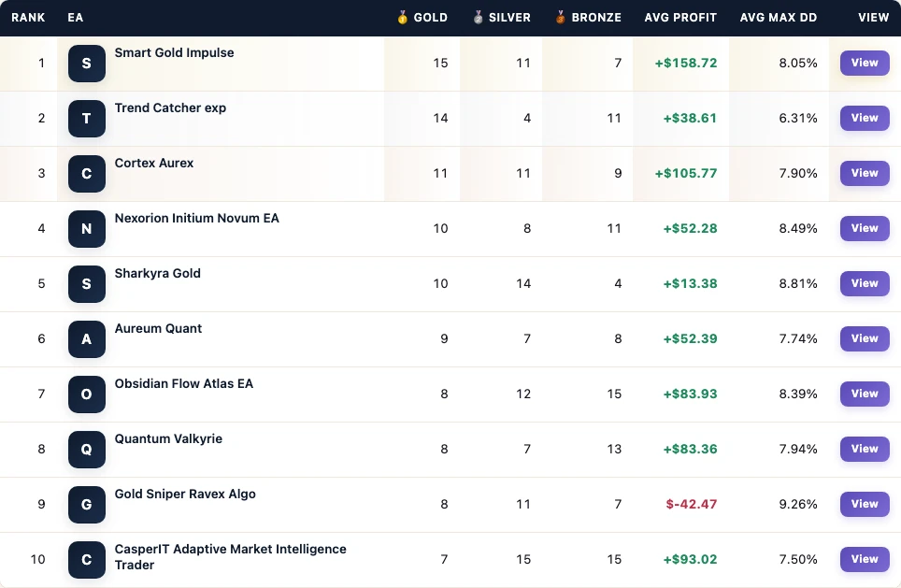Select the Gold Sniper Ravex Algo name
This screenshot has height=588, width=901.
[x=185, y=495]
